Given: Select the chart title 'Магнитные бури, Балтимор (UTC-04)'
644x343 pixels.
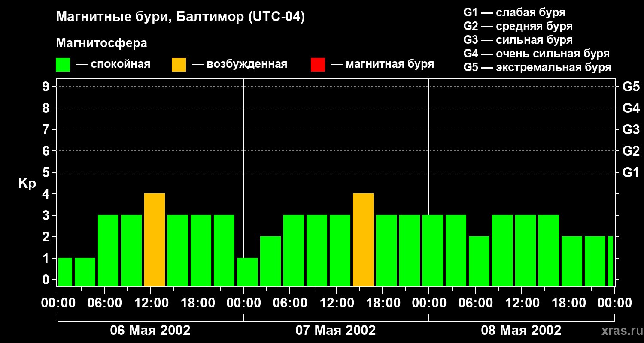Looking at the screenshot, I should pyautogui.click(x=180, y=17).
